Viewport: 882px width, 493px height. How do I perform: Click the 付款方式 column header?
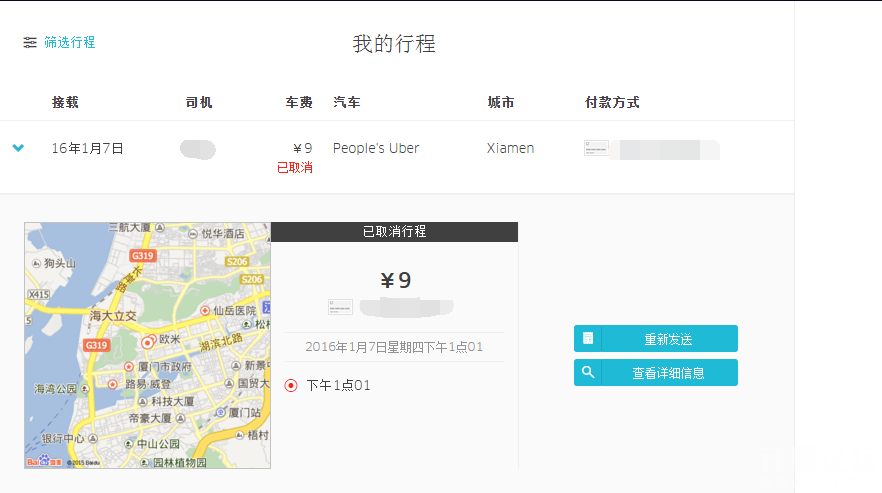612,102
